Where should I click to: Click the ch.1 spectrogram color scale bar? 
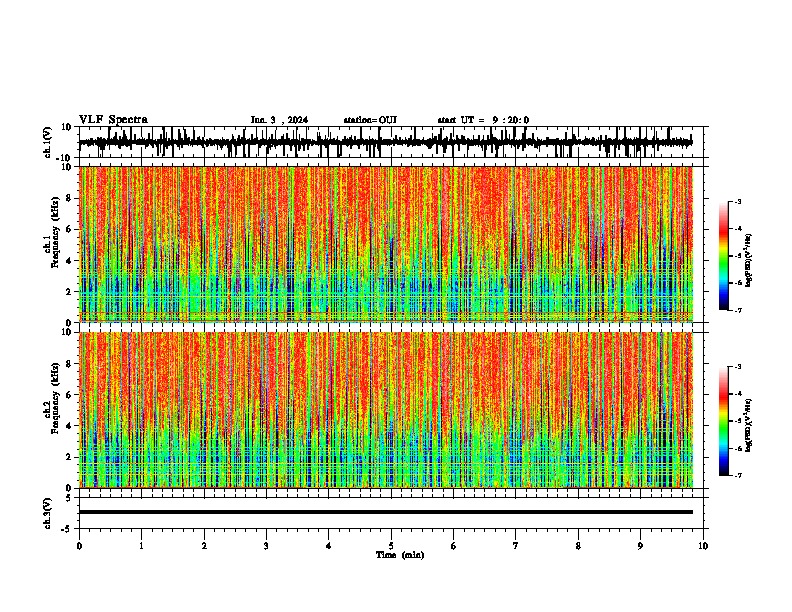pyautogui.click(x=724, y=256)
